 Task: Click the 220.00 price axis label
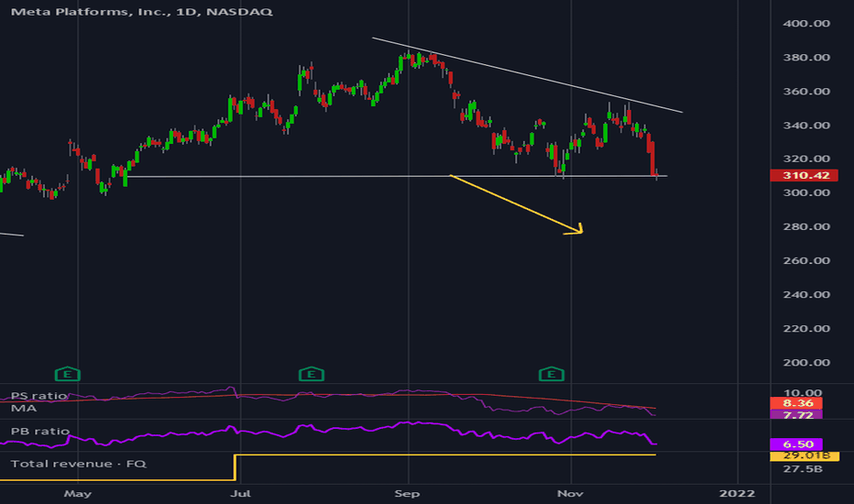coord(806,329)
